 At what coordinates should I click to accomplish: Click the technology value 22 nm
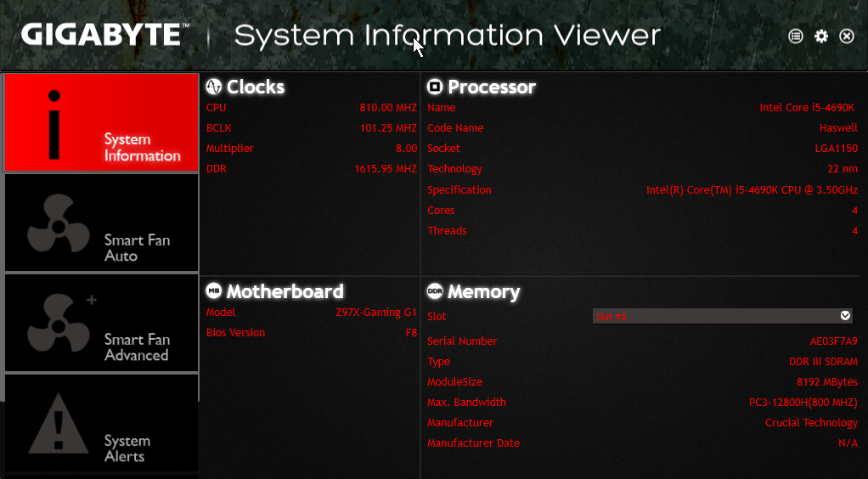843,169
